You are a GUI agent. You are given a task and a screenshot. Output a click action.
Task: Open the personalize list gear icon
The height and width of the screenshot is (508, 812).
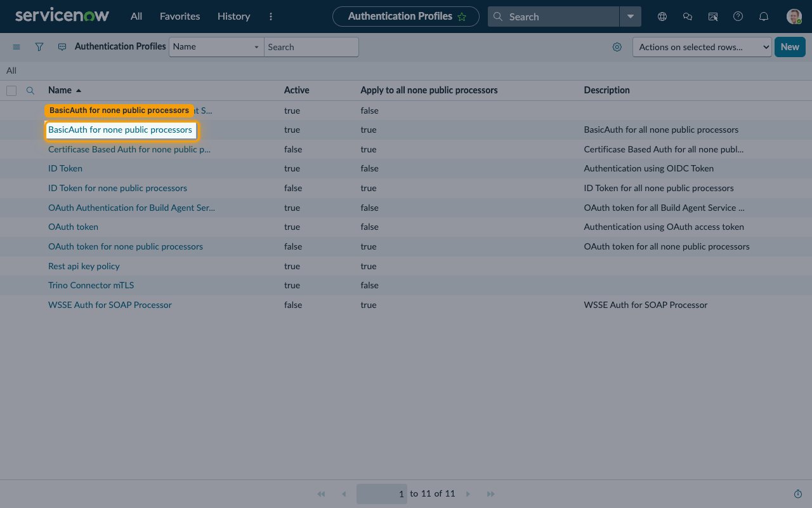(617, 47)
